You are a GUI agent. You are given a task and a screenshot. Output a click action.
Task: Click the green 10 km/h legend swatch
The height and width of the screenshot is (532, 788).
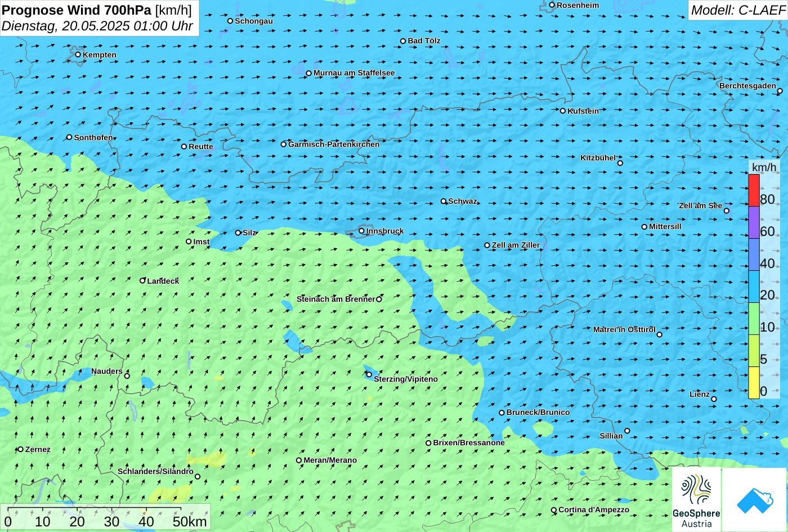click(754, 319)
